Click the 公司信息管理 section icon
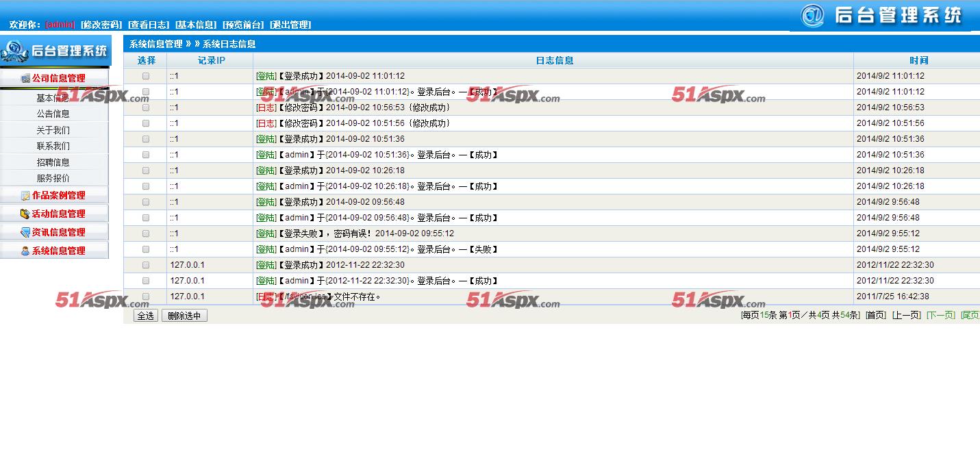 [25, 79]
